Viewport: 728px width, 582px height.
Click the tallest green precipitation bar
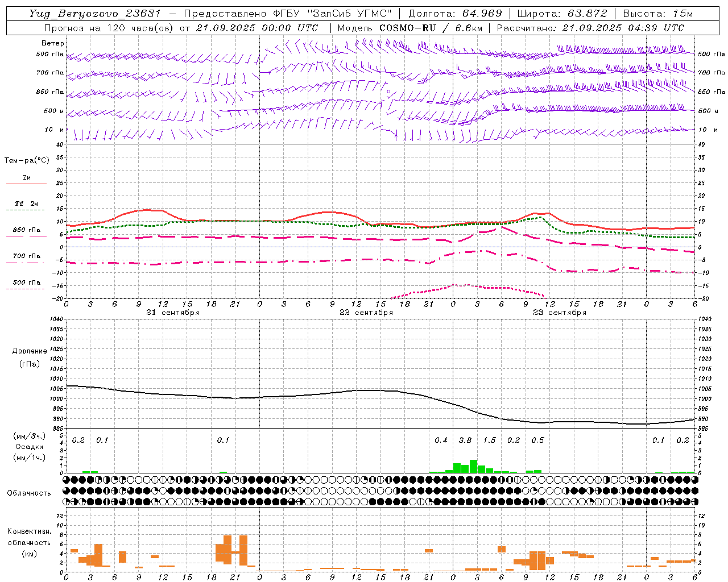coord(473,466)
